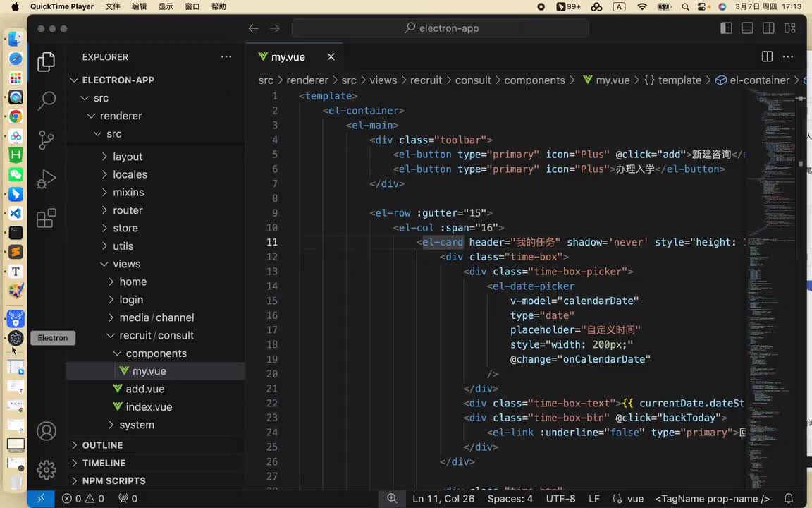Click the split editor right icon
The height and width of the screenshot is (508, 812).
767,56
